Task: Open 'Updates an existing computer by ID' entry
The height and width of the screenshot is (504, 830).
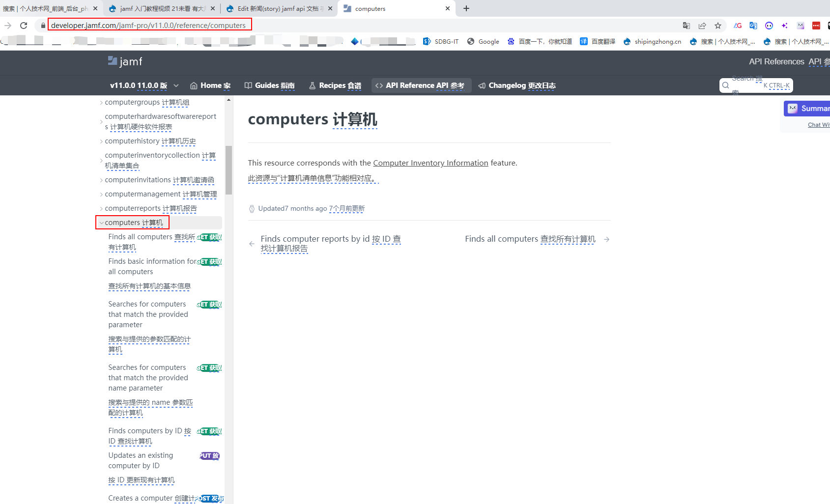Action: pyautogui.click(x=164, y=468)
